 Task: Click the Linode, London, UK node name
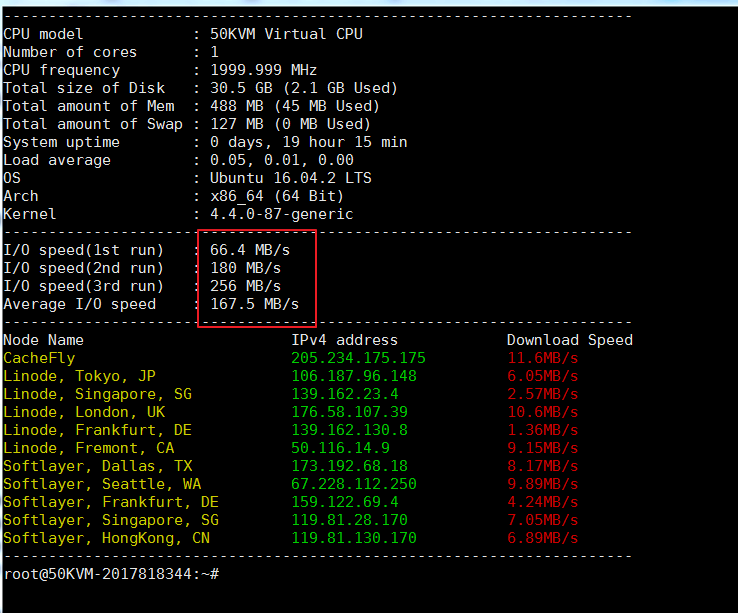[84, 412]
